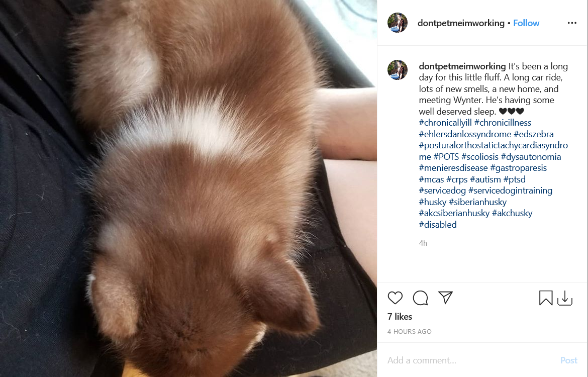Download the post image icon
This screenshot has width=588, height=377.
565,298
